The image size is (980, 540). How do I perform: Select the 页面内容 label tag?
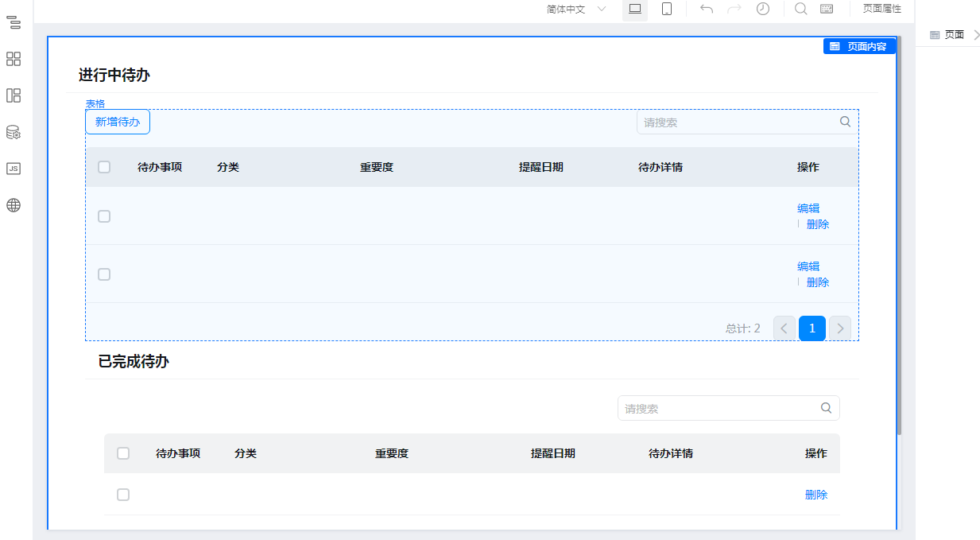859,46
